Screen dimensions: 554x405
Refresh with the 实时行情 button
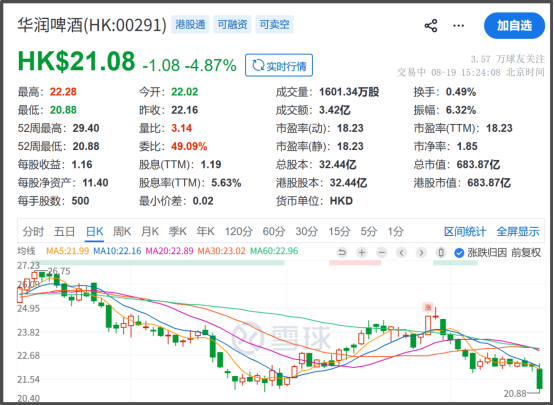coord(279,65)
